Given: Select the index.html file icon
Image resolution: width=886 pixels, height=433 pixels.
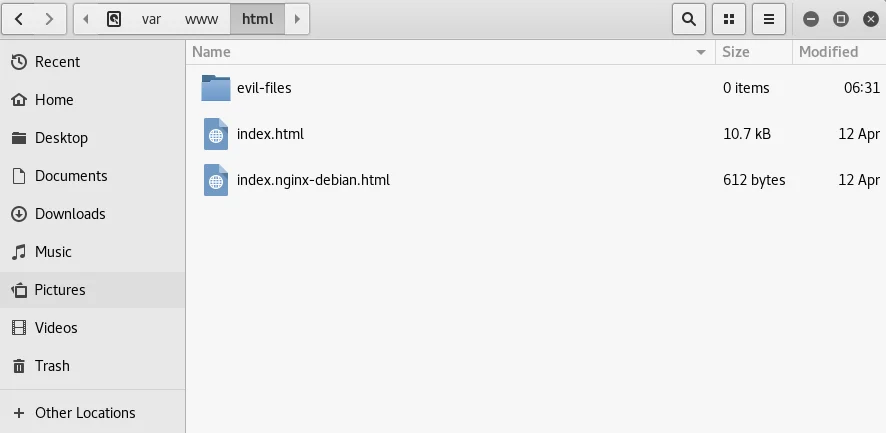Looking at the screenshot, I should click(x=216, y=134).
